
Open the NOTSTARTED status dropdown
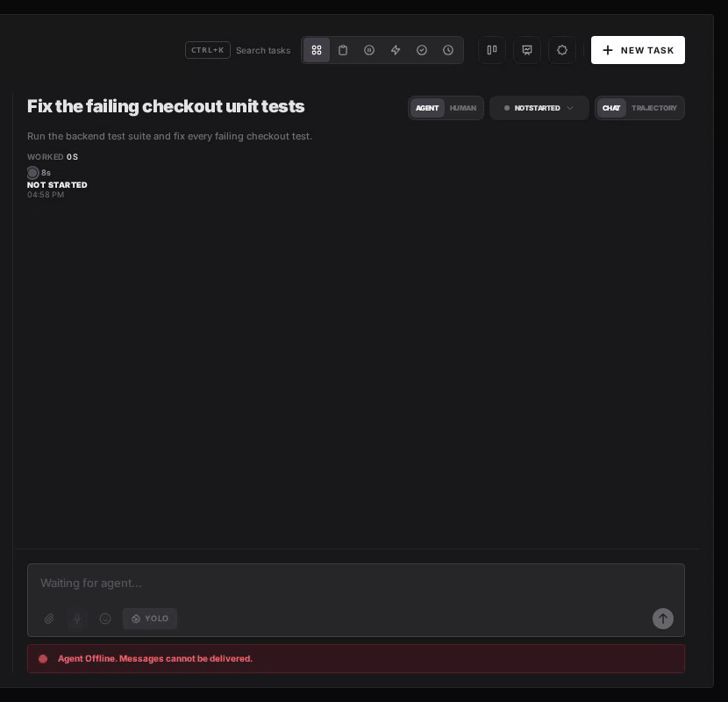pyautogui.click(x=539, y=108)
